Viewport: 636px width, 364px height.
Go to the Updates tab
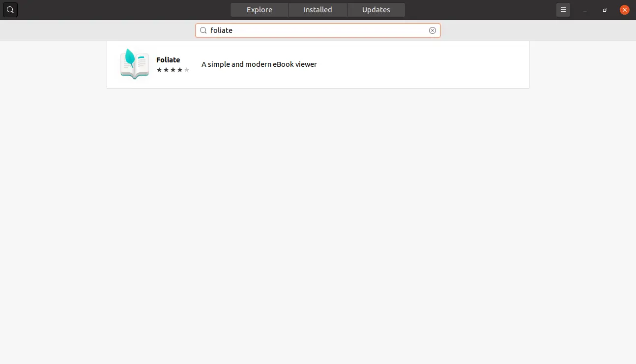tap(376, 10)
